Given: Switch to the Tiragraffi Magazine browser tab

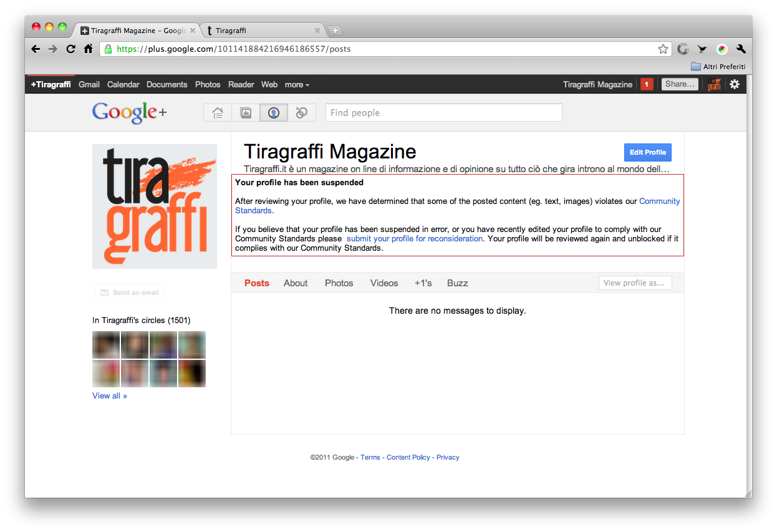Looking at the screenshot, I should (137, 30).
